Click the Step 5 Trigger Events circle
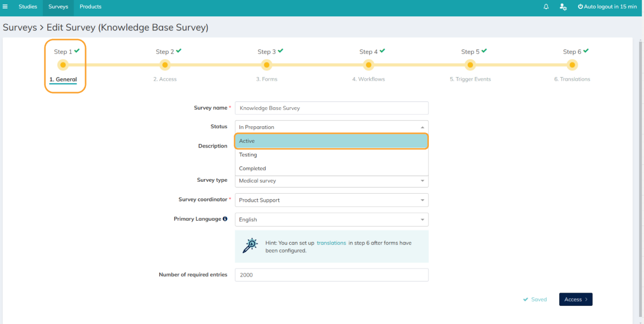This screenshot has height=324, width=644. 470,65
